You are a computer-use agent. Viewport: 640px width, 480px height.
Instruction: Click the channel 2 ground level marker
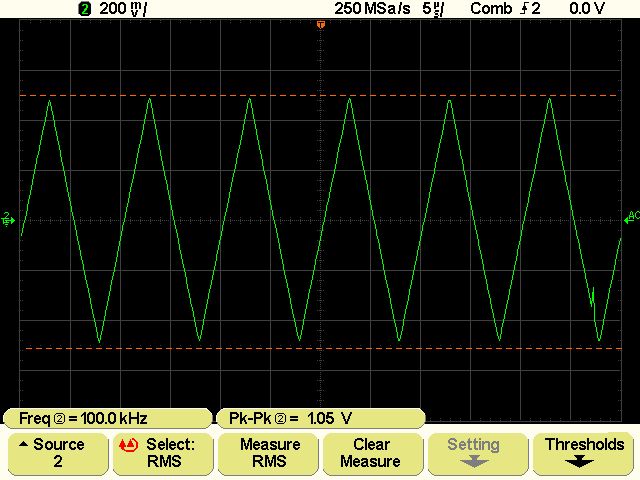(x=8, y=219)
